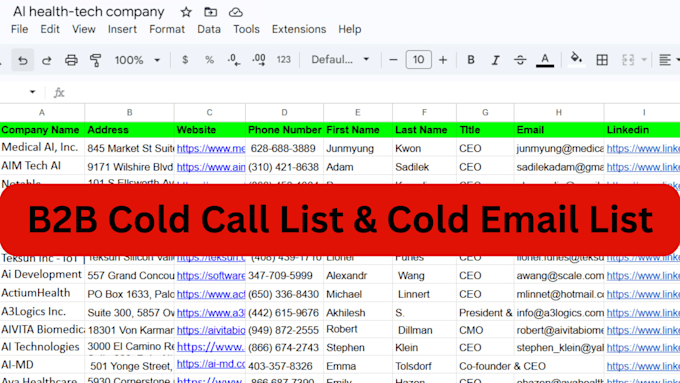Image resolution: width=680 pixels, height=383 pixels.
Task: Select the CMO title cell
Action: [485, 330]
